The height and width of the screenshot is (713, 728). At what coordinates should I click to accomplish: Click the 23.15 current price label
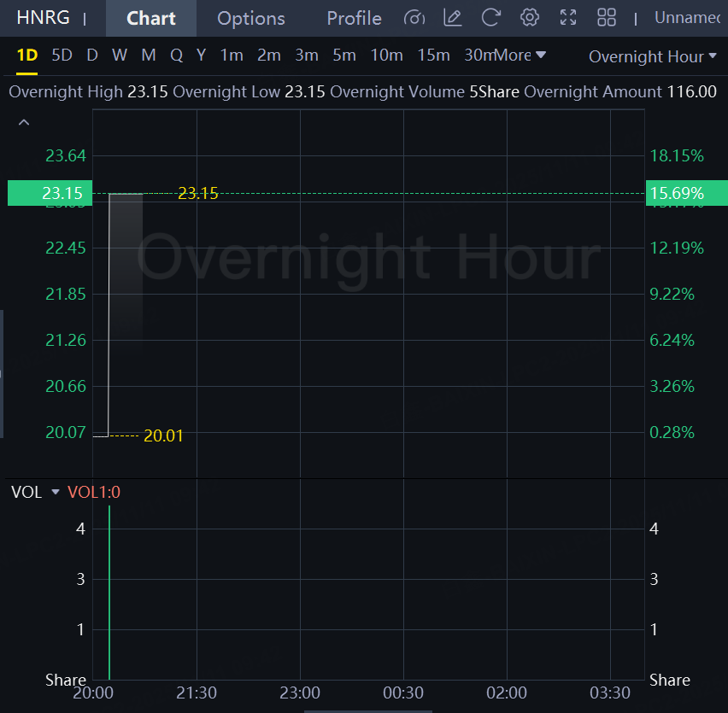(63, 194)
